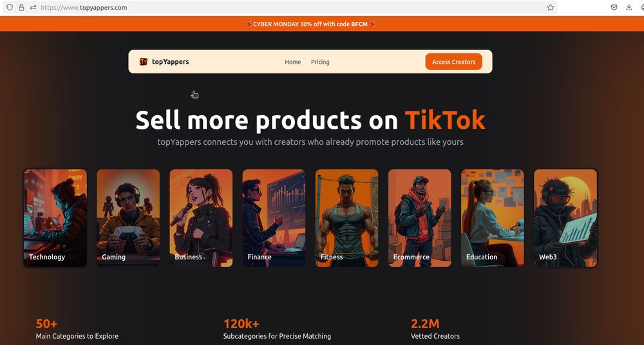Focus the topyappers.com address bar
The image size is (644, 345).
(x=287, y=7)
